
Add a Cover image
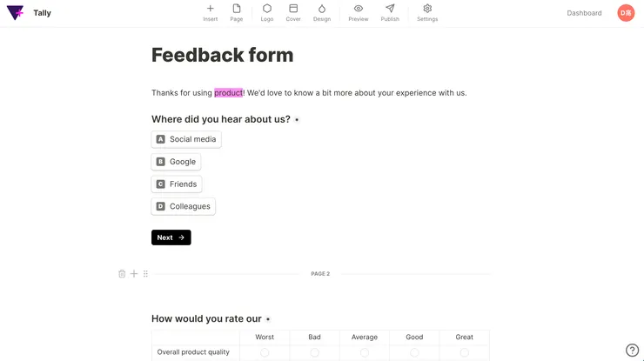coord(293,12)
